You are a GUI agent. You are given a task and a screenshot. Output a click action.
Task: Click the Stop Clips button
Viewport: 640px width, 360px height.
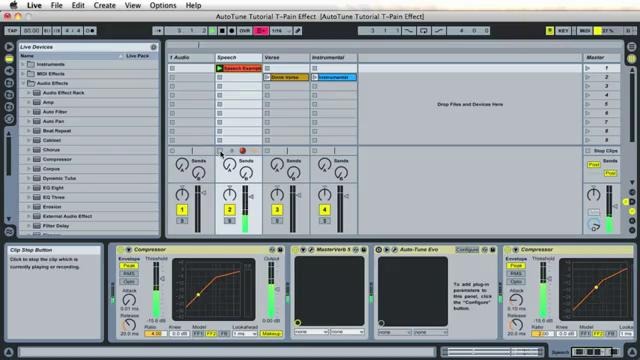[602, 151]
